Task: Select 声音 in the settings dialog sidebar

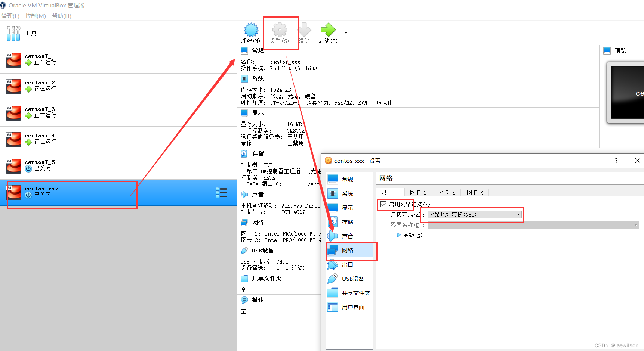Action: [349, 236]
